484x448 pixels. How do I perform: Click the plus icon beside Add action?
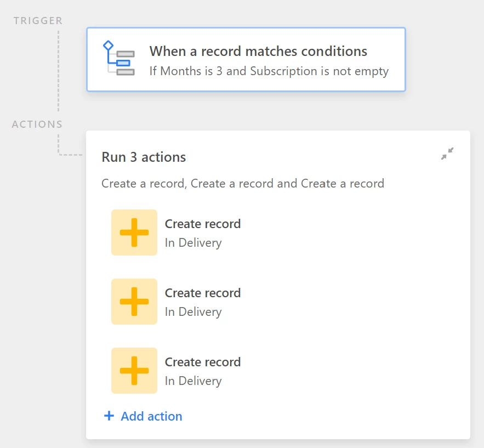coord(109,416)
